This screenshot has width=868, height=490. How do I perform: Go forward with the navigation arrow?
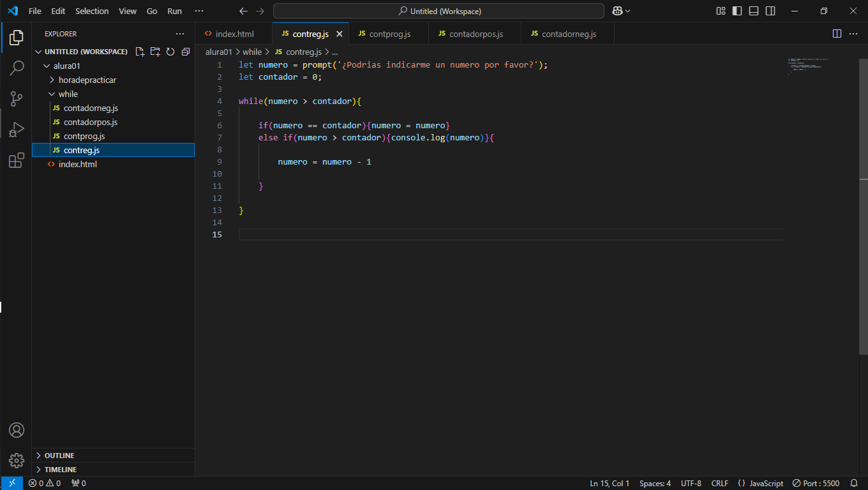click(x=260, y=11)
